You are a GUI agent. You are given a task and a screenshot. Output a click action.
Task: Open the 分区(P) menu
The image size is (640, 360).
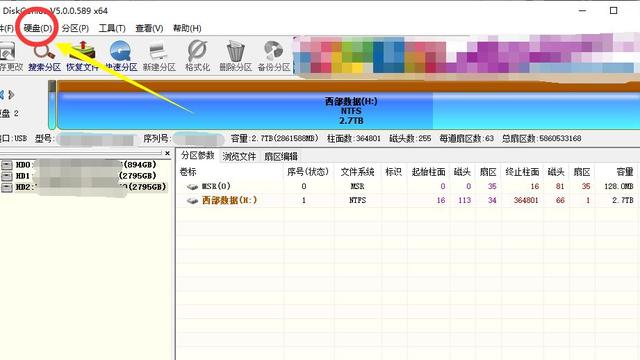[76, 28]
